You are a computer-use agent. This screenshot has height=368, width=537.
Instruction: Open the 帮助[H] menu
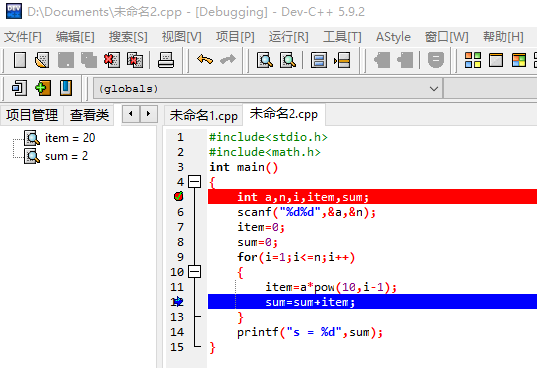[x=503, y=37]
